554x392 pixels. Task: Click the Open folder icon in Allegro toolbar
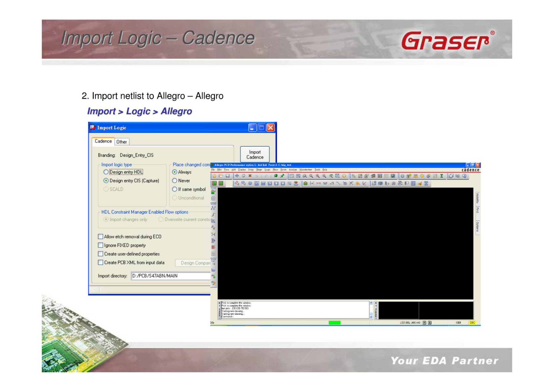point(221,176)
